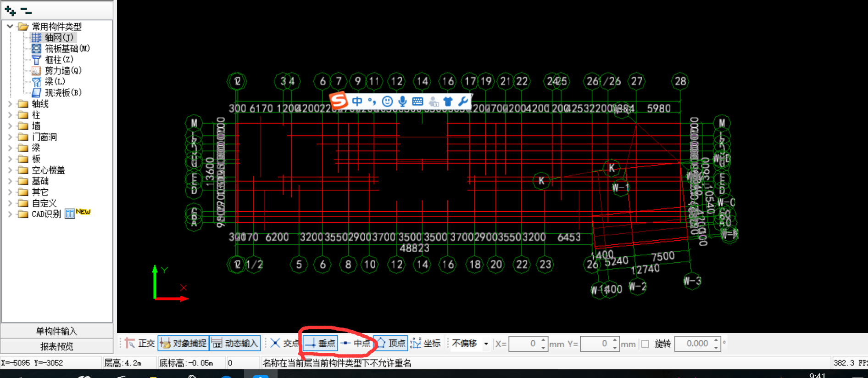Click the 382.3 FPS indicator in status bar

pyautogui.click(x=850, y=363)
